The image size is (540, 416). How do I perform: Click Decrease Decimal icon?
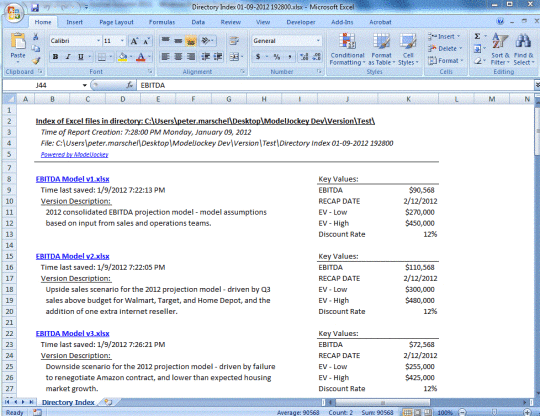(x=316, y=57)
